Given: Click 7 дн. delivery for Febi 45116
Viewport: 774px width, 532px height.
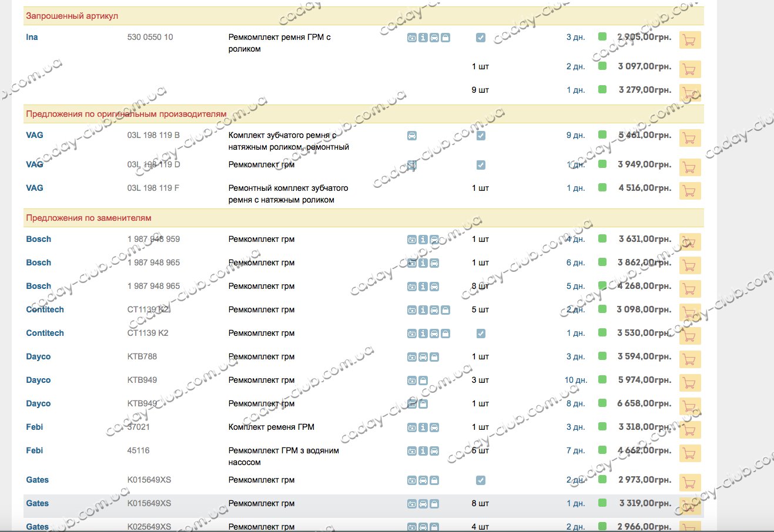Looking at the screenshot, I should pos(576,450).
